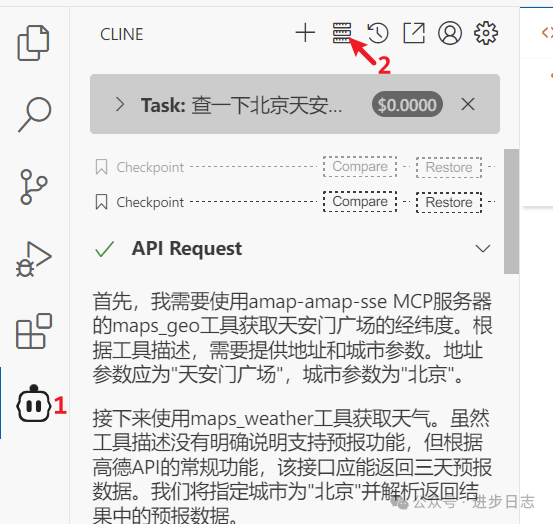Open the Cline account icon
This screenshot has width=553, height=524.
pyautogui.click(x=450, y=33)
